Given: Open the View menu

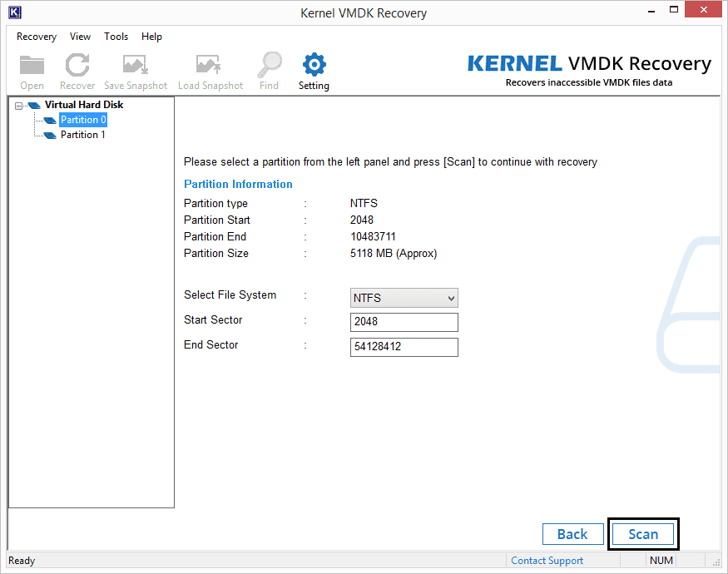Looking at the screenshot, I should 80,37.
